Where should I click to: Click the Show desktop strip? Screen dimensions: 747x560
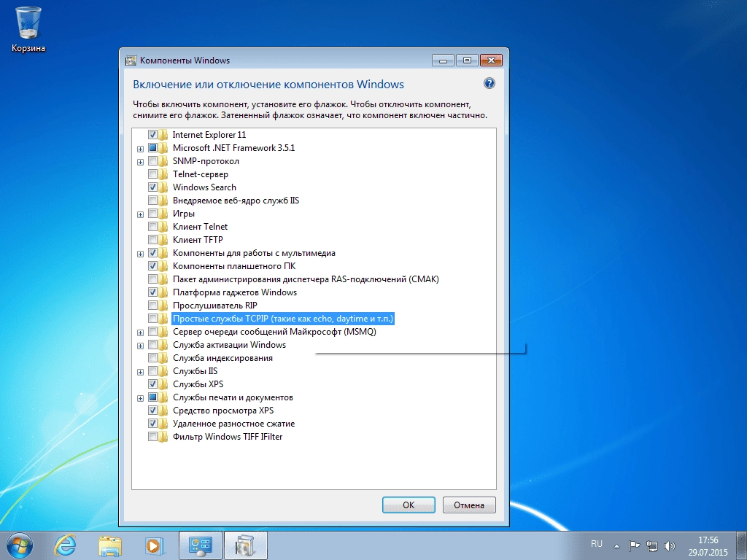[x=743, y=545]
